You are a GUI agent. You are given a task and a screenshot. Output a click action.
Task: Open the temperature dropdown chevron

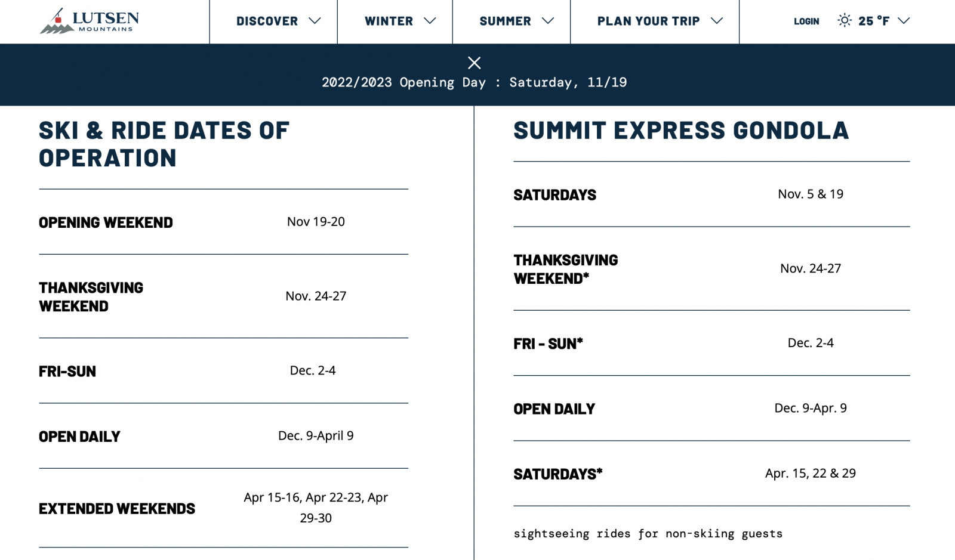pyautogui.click(x=904, y=21)
